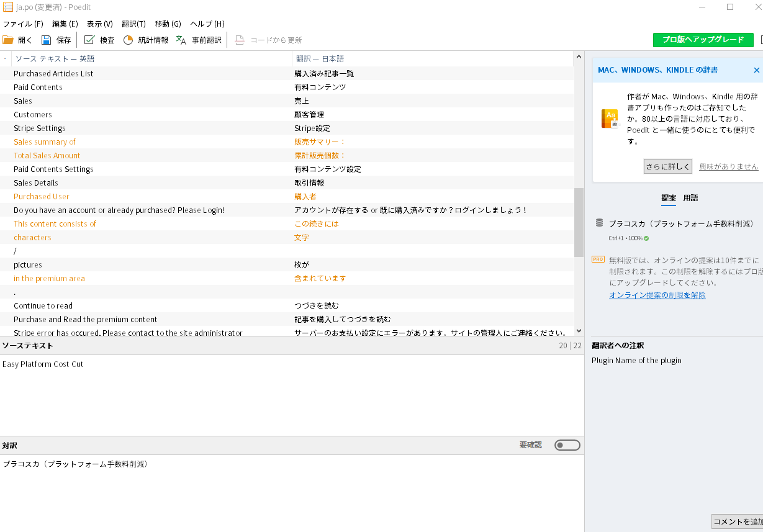Select the orange 'Sales summary of' row

coord(287,142)
